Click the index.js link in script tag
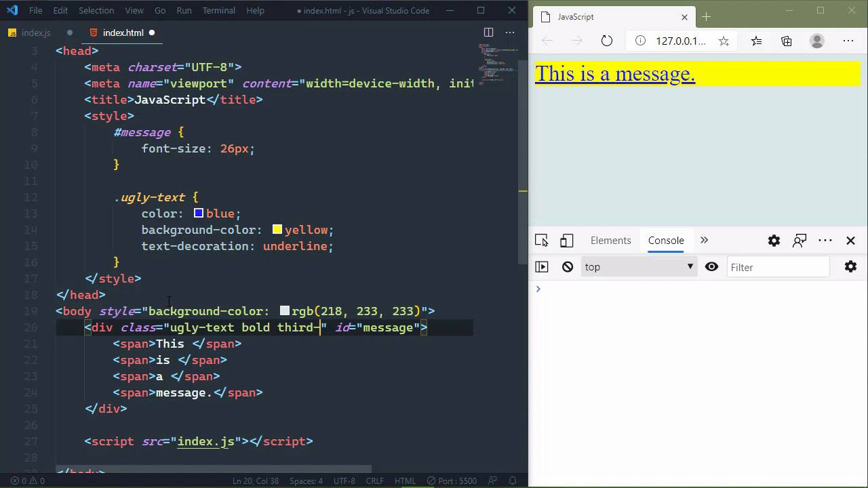 [206, 441]
